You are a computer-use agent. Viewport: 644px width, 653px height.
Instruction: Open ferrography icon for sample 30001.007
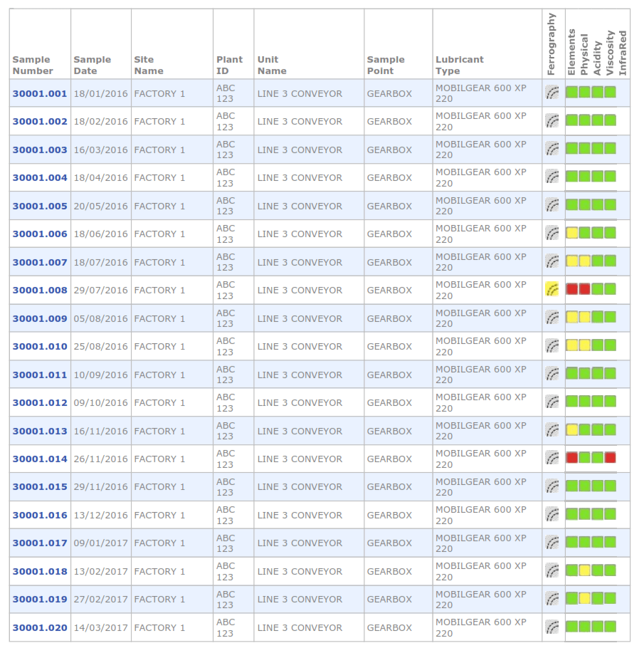tap(552, 261)
